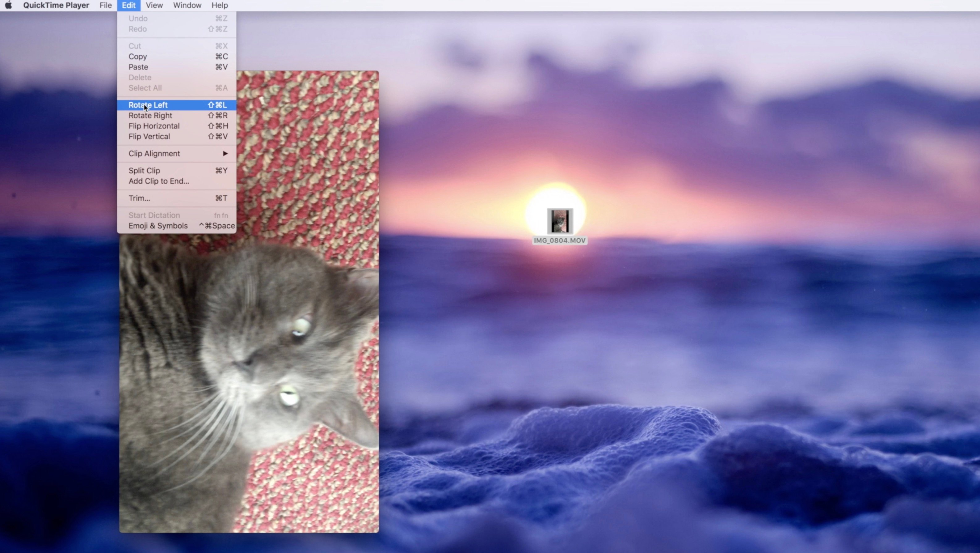
Task: Choose Copy from the Edit menu
Action: (x=177, y=56)
